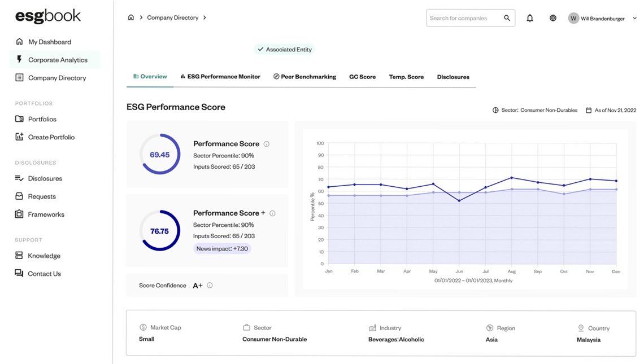Click the globe language icon in header
The width and height of the screenshot is (644, 364).
[x=552, y=17]
